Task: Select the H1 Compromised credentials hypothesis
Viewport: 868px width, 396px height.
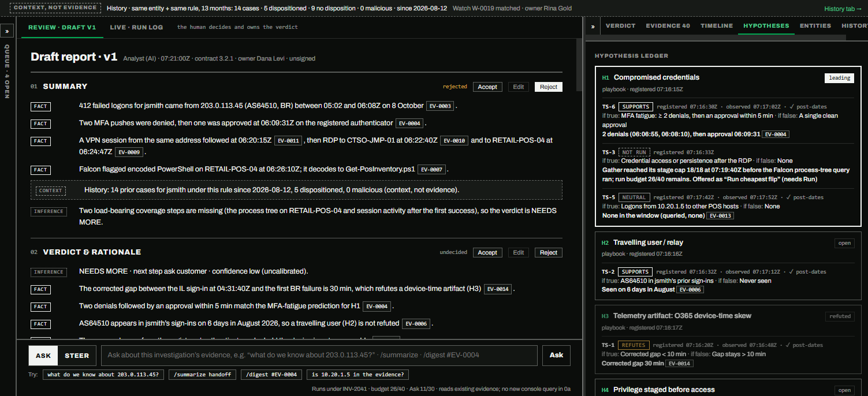Action: coord(657,77)
